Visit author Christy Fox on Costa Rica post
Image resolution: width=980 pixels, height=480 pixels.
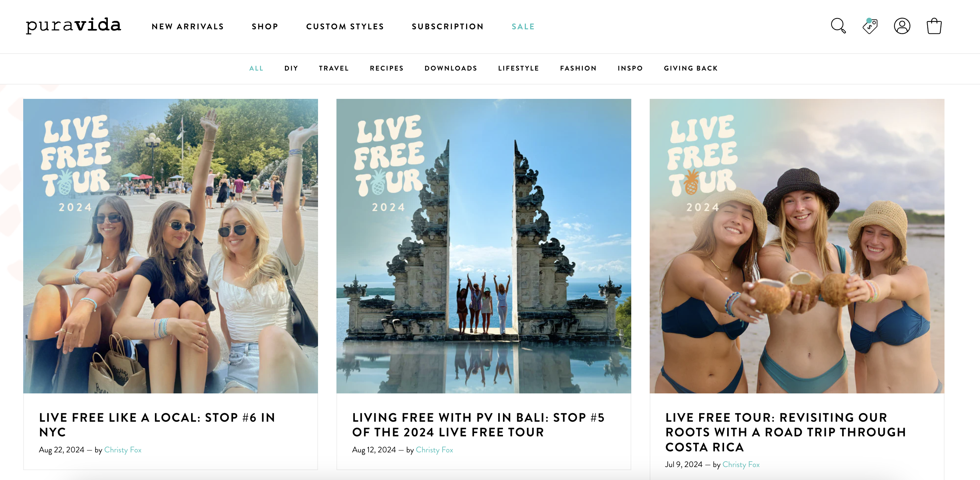(x=741, y=464)
